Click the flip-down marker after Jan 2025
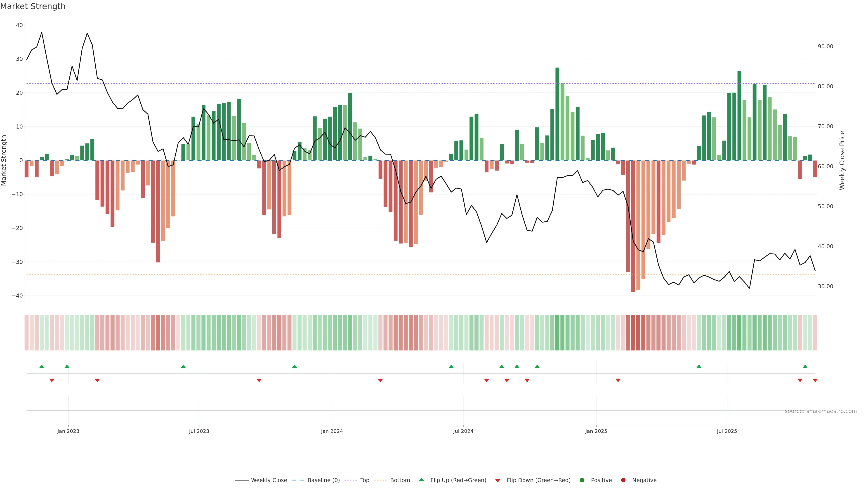 click(x=618, y=380)
